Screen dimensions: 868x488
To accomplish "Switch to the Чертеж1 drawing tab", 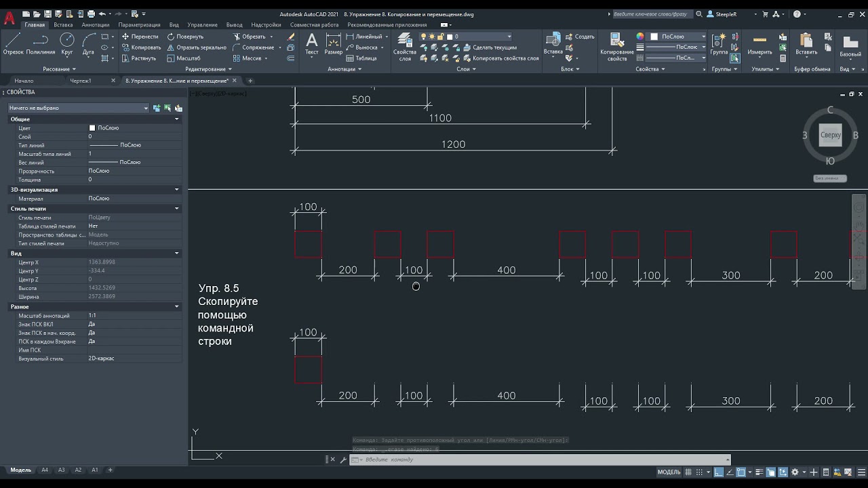I will coord(81,81).
